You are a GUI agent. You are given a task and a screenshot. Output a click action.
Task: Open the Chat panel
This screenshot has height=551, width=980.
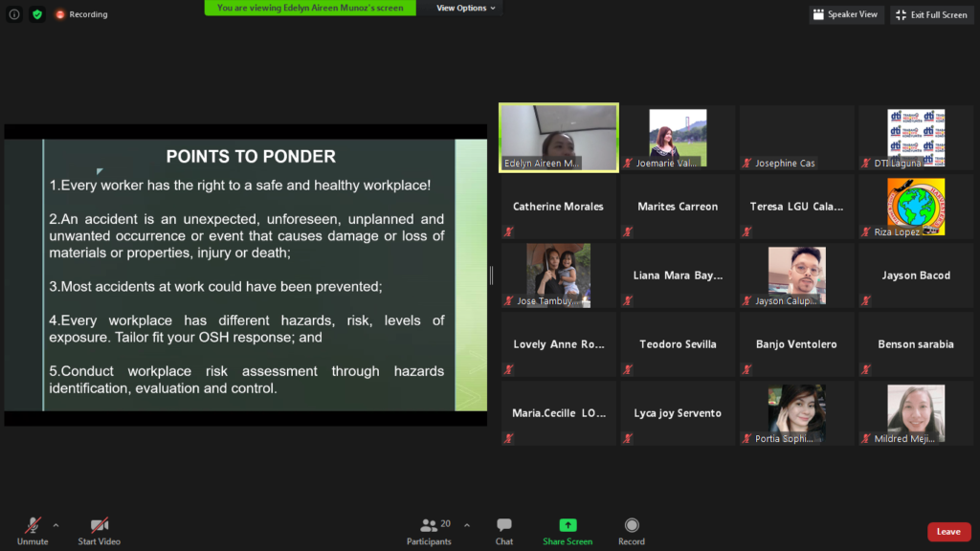(x=504, y=531)
